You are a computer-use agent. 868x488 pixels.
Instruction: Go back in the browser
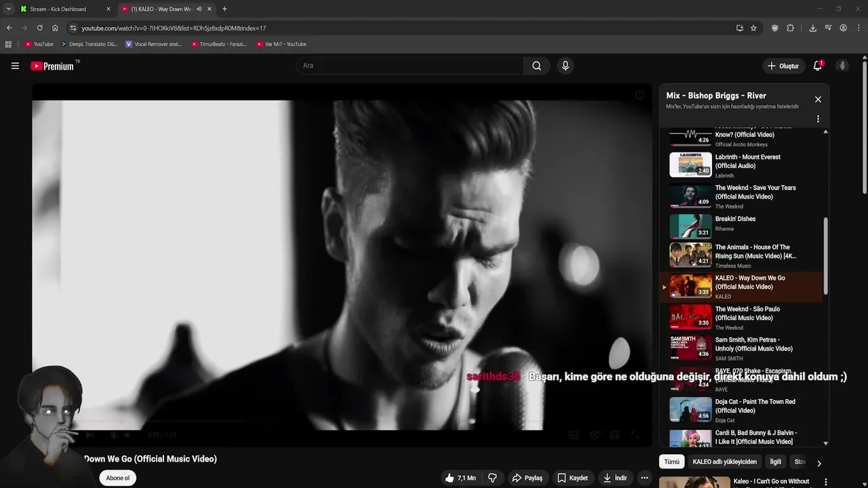[9, 28]
